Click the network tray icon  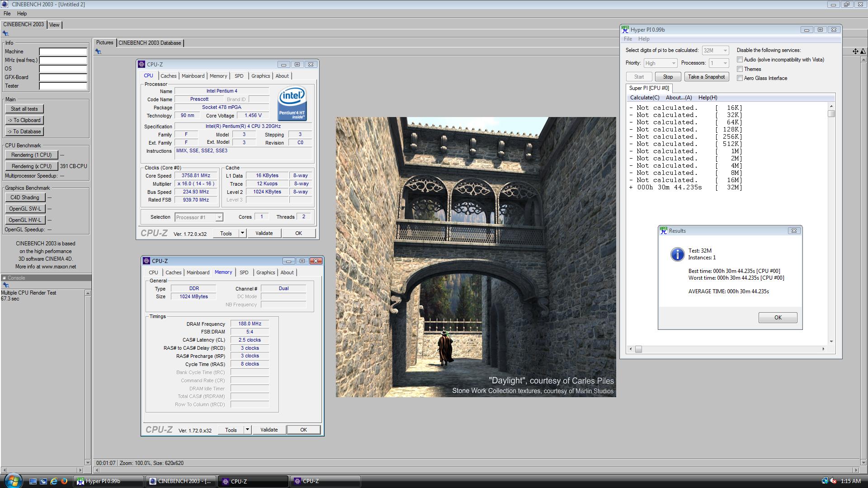coord(825,481)
